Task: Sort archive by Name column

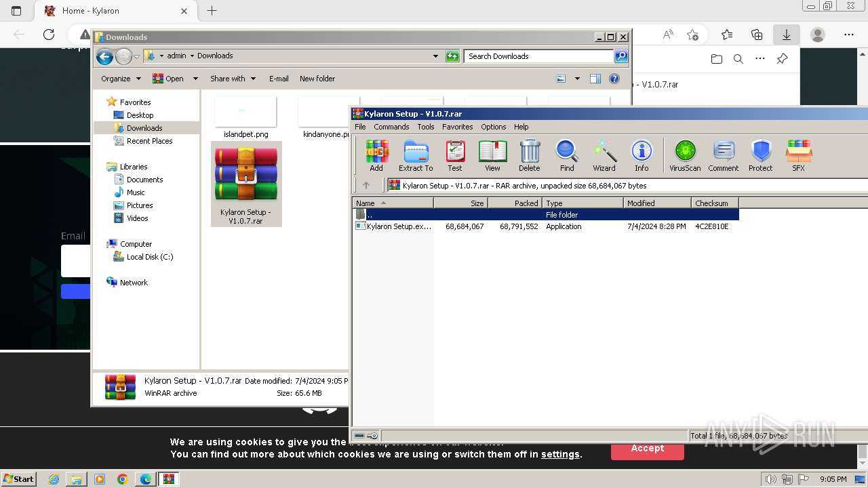Action: (393, 203)
